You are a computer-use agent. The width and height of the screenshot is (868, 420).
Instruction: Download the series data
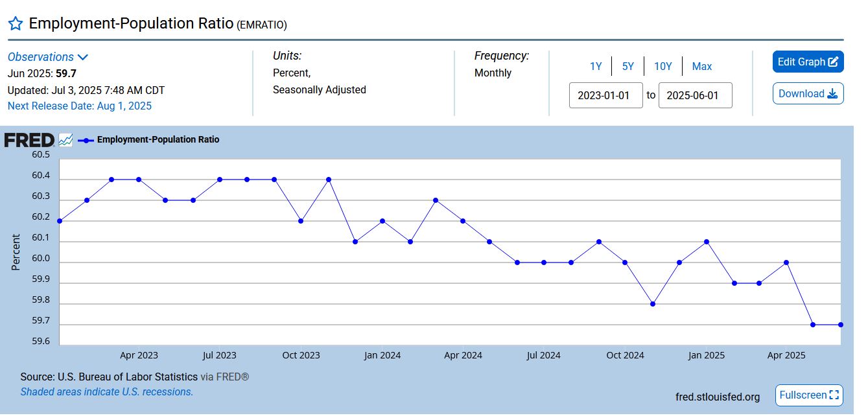808,93
